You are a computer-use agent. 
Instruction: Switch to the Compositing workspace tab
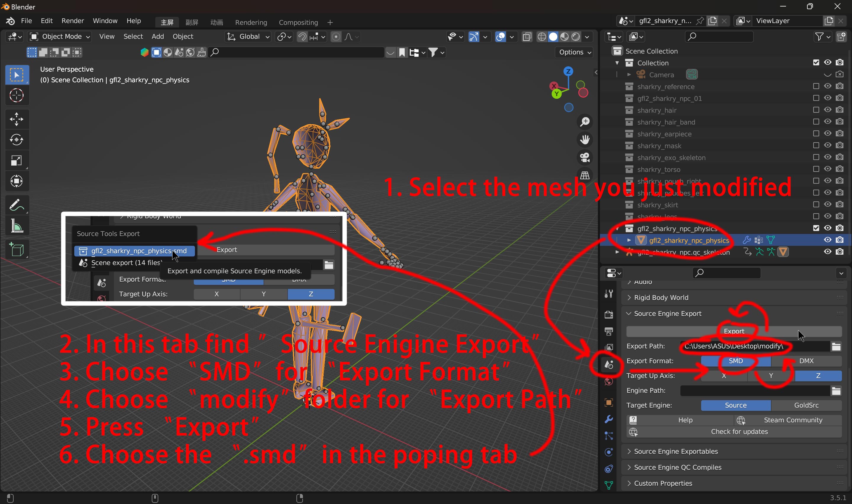[x=298, y=22]
